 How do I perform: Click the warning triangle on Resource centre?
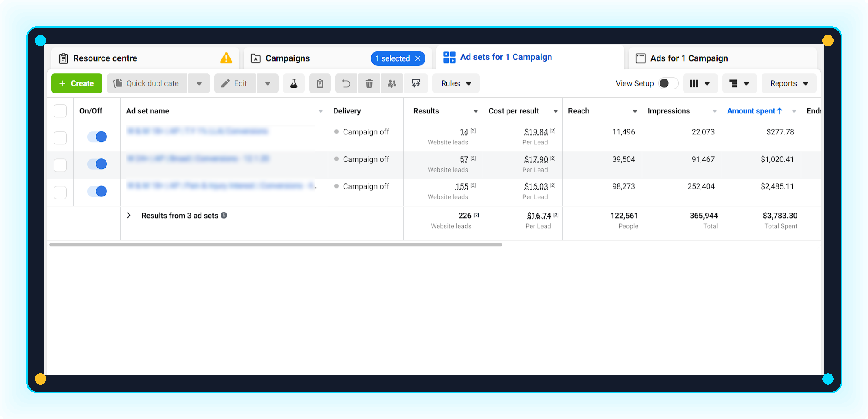[x=226, y=58]
